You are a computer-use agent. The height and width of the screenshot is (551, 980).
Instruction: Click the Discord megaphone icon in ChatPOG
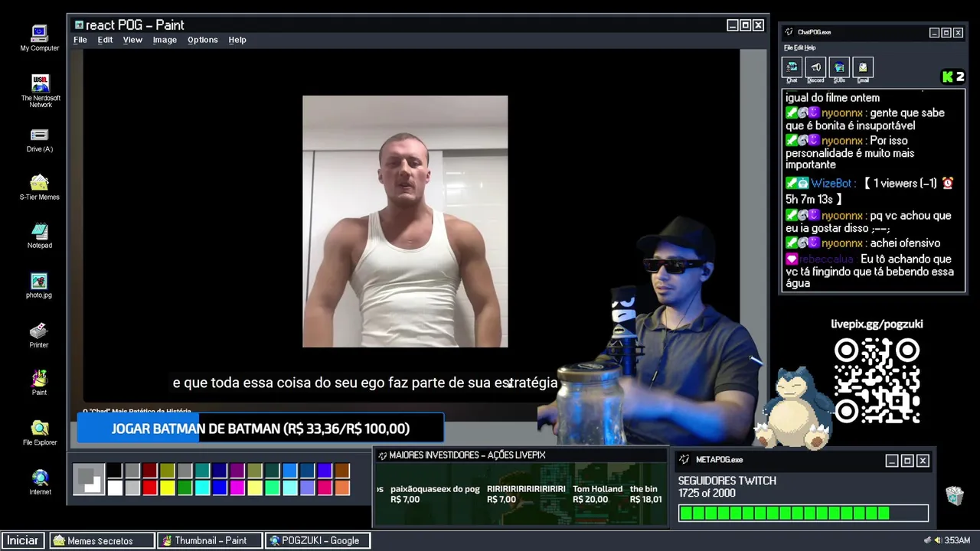tap(815, 69)
